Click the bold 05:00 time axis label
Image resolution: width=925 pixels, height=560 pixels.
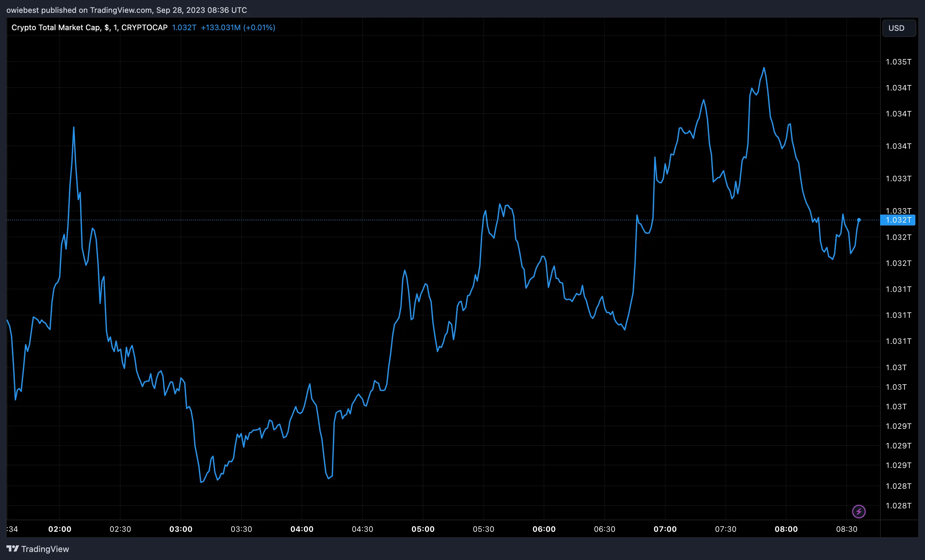(x=423, y=529)
